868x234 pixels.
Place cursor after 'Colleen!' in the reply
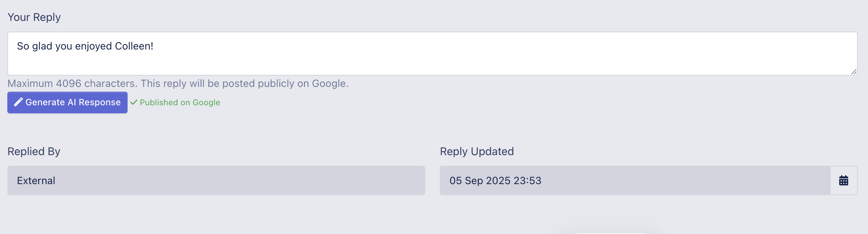click(x=154, y=46)
